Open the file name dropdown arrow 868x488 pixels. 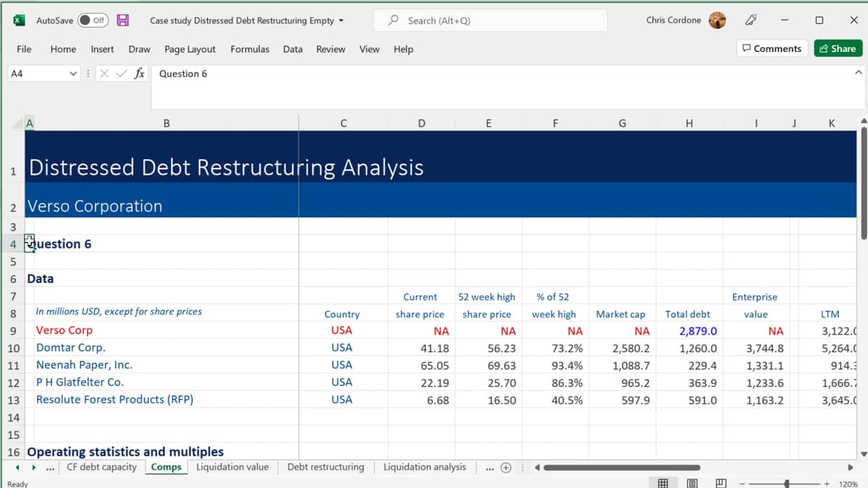341,21
